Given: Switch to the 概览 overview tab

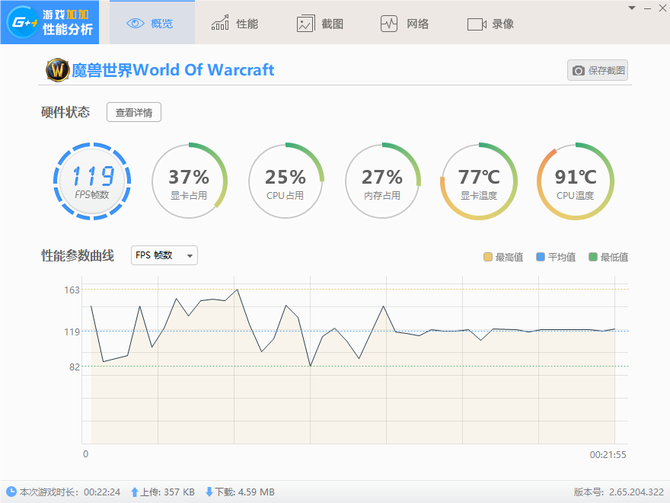Looking at the screenshot, I should (152, 22).
